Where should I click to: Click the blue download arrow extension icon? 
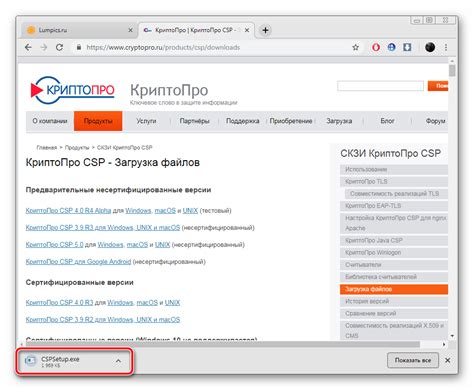(407, 47)
